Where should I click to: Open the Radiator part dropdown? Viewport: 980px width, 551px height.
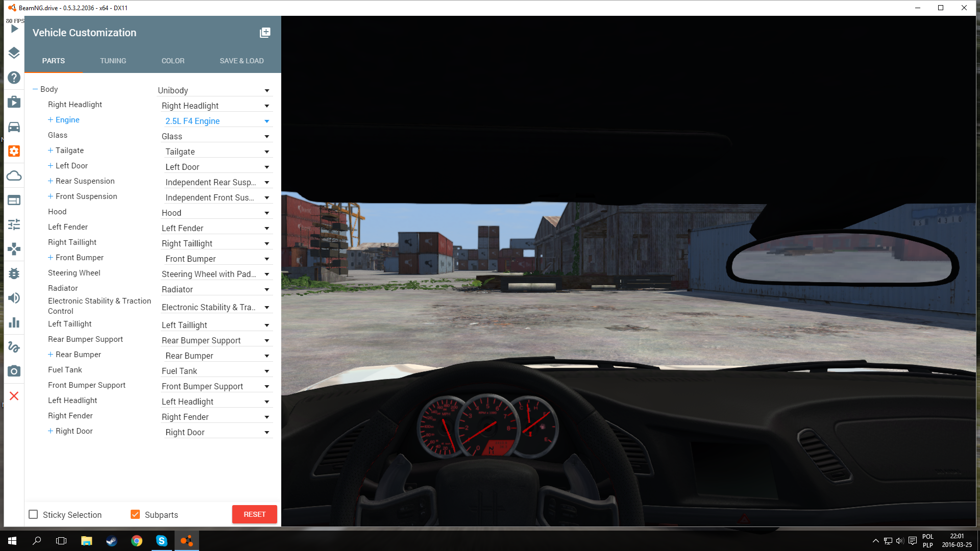pos(216,289)
